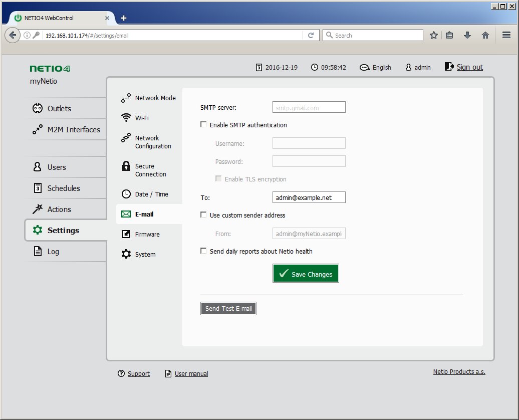
Task: Click the Outlets socket icon in sidebar
Action: point(38,108)
